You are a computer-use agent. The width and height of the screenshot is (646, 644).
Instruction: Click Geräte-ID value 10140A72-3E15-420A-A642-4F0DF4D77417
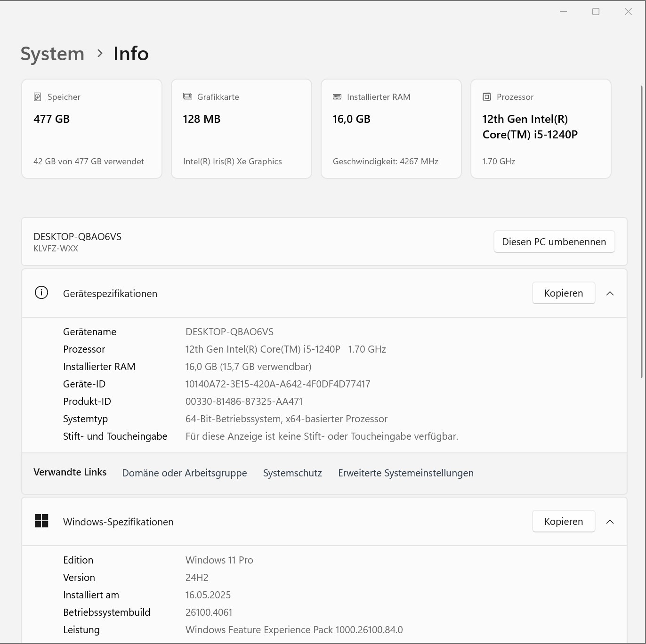278,384
